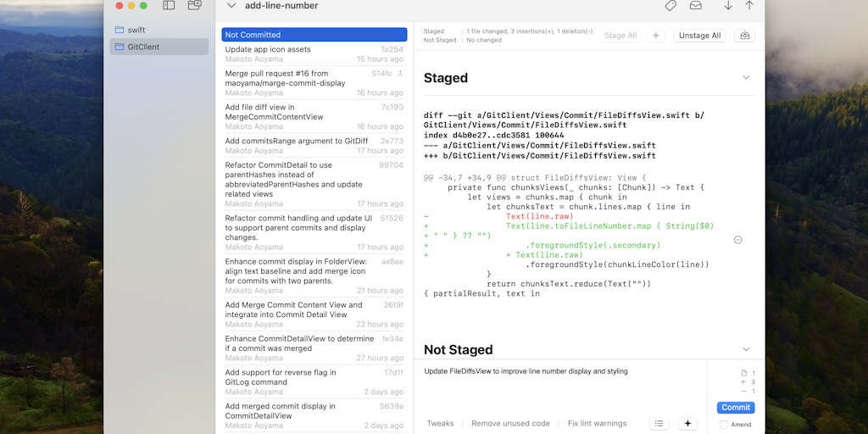Generate commit message with sparkle icon
Screen dimensions: 868x434
(x=687, y=423)
